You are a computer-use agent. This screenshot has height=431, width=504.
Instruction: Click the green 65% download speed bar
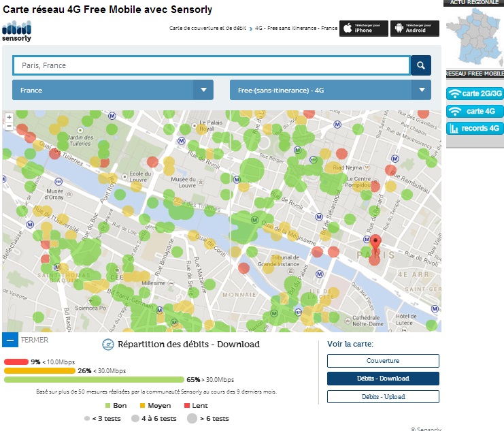(x=94, y=380)
